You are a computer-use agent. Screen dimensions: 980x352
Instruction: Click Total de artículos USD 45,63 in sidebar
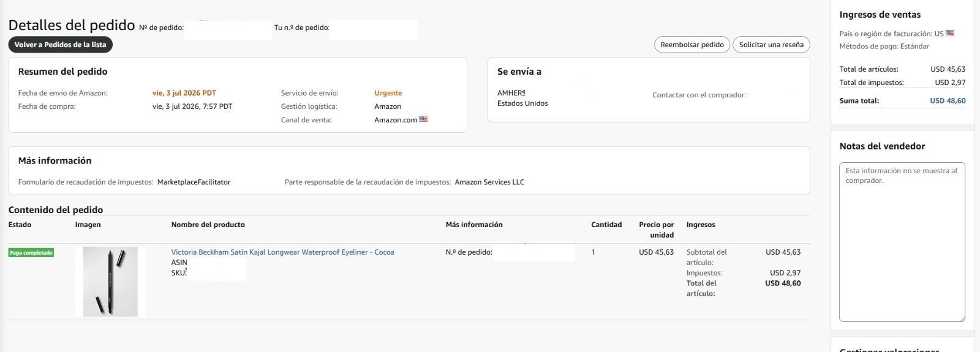[x=948, y=69]
